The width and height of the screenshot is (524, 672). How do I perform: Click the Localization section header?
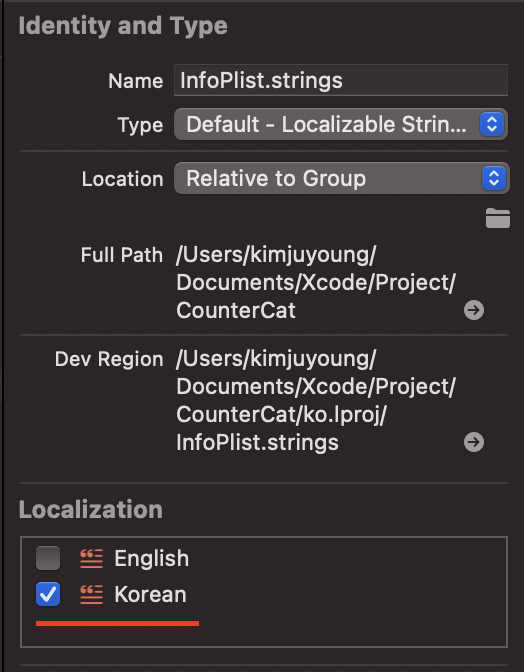point(91,510)
